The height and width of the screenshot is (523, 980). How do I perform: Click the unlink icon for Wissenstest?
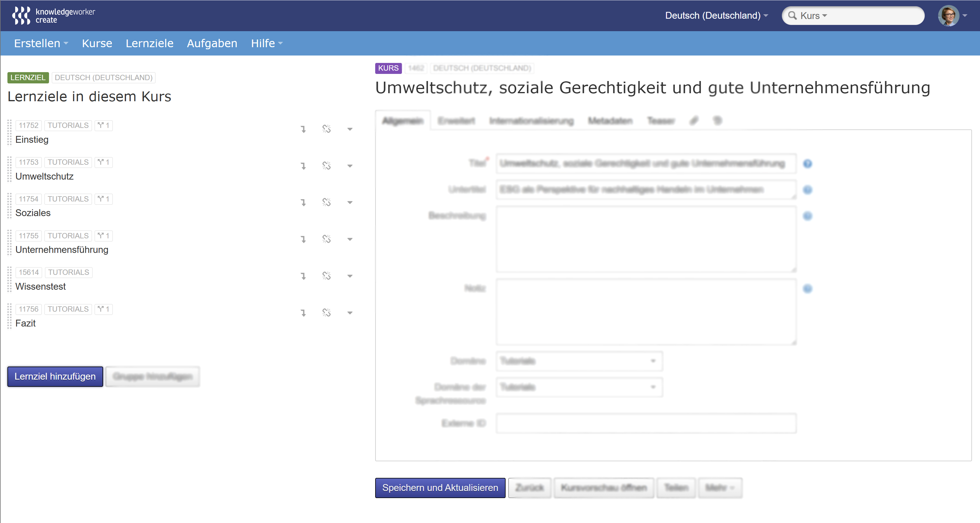[326, 275]
